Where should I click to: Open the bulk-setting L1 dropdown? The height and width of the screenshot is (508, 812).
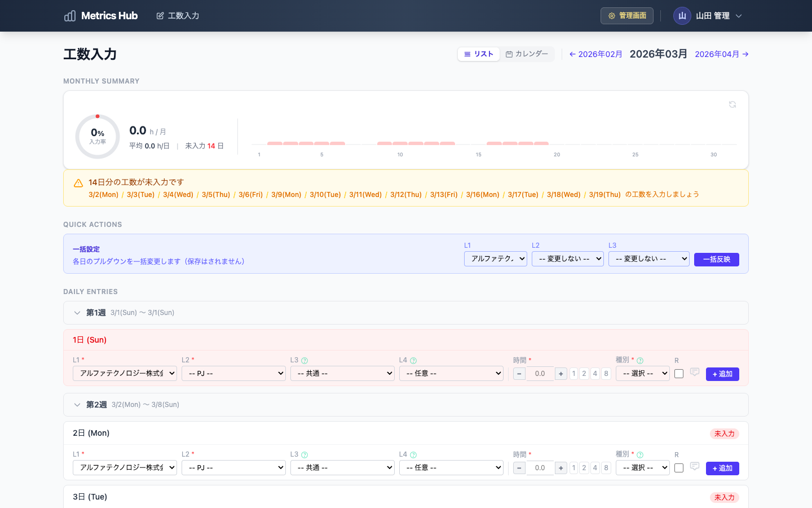(x=495, y=259)
